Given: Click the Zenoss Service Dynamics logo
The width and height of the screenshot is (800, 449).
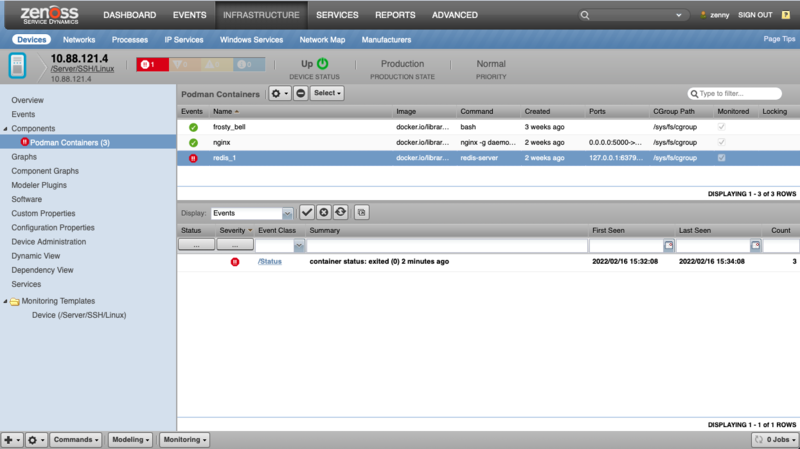Looking at the screenshot, I should 49,15.
